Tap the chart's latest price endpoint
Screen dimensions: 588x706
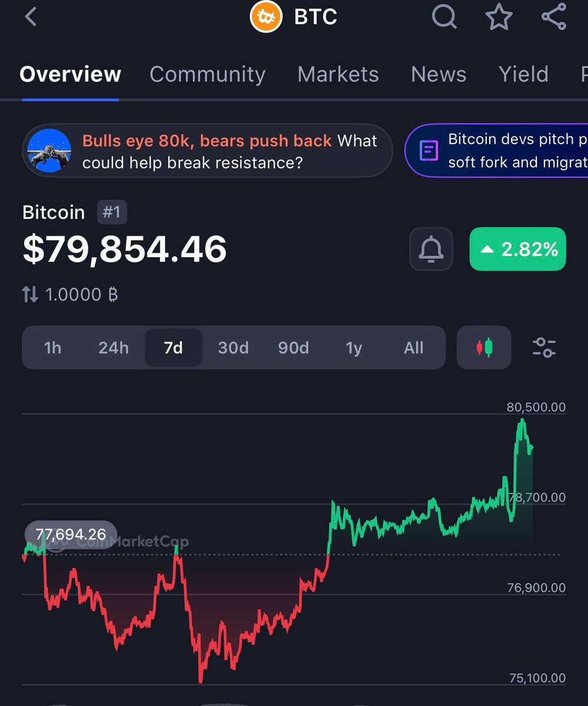pyautogui.click(x=532, y=448)
